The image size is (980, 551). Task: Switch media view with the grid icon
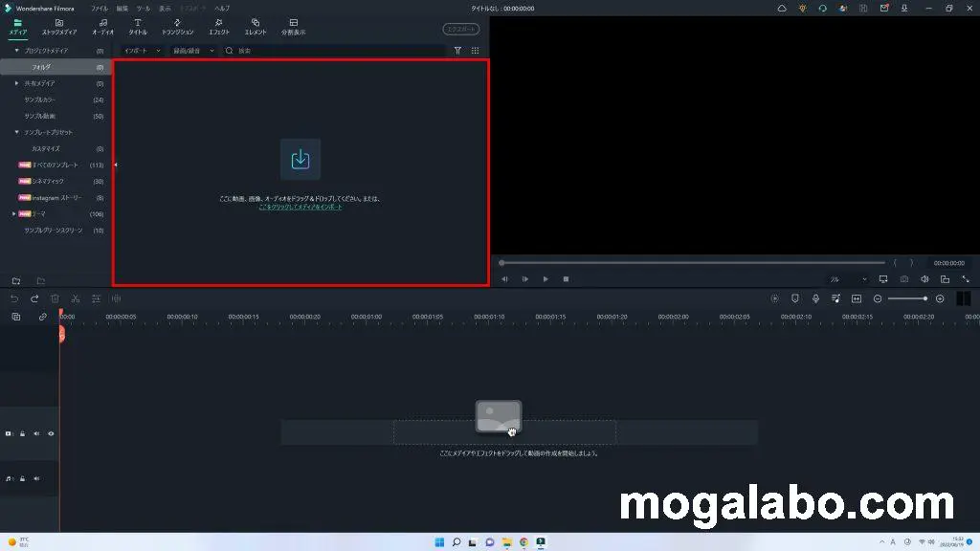coord(476,51)
